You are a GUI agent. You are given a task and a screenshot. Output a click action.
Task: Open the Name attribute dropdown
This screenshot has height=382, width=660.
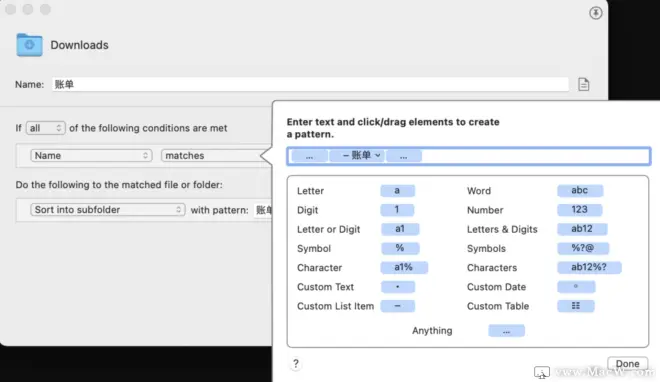91,156
